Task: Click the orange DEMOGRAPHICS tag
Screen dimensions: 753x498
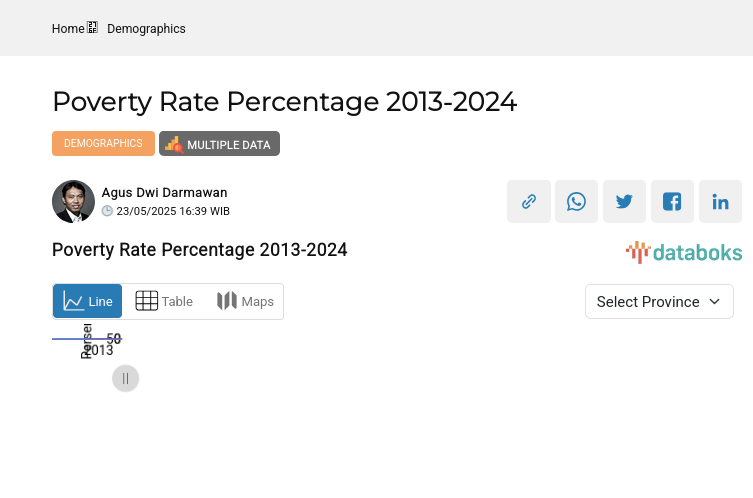Action: click(103, 144)
